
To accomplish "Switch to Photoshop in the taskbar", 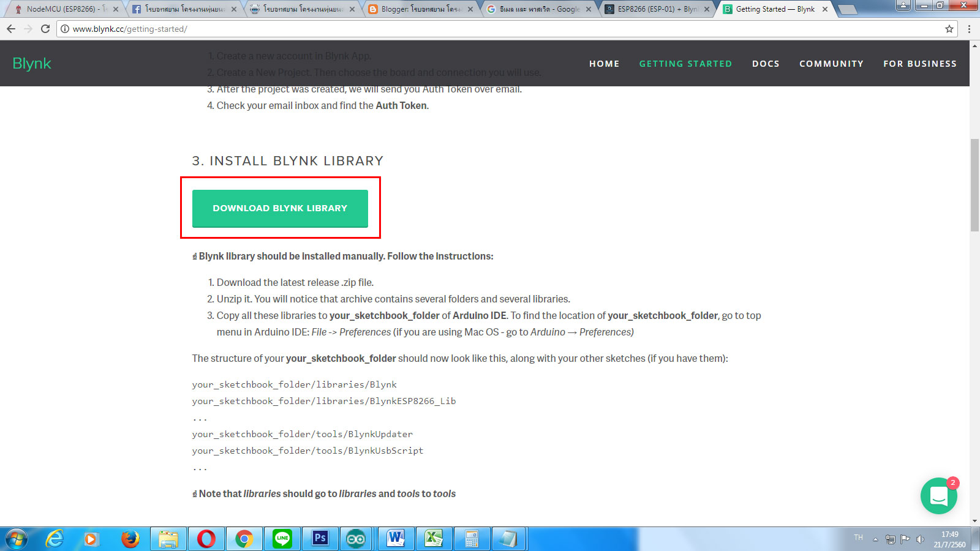I will [x=320, y=539].
